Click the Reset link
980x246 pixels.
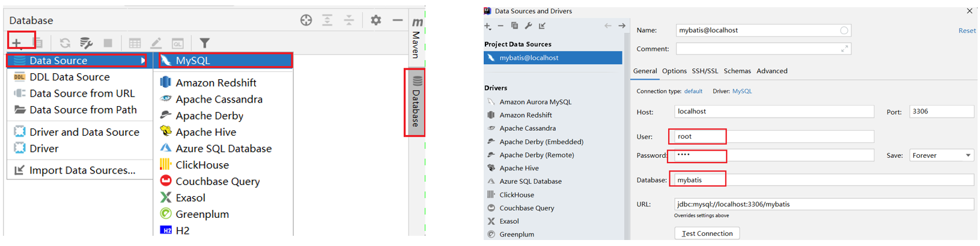point(966,31)
